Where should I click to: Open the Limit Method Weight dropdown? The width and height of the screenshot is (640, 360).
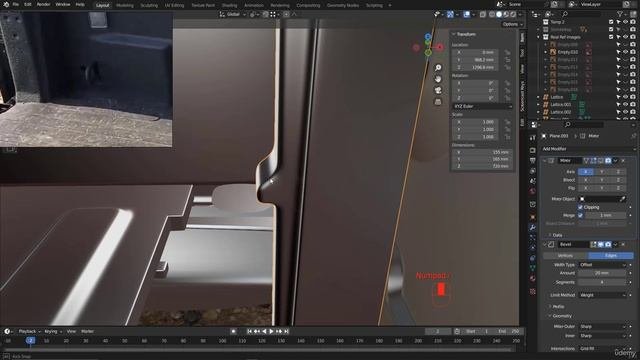click(x=602, y=295)
